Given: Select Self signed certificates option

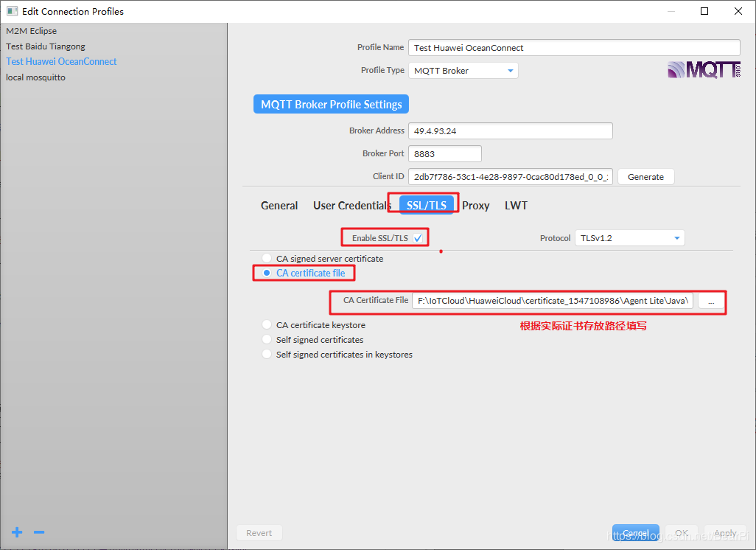Looking at the screenshot, I should click(267, 340).
